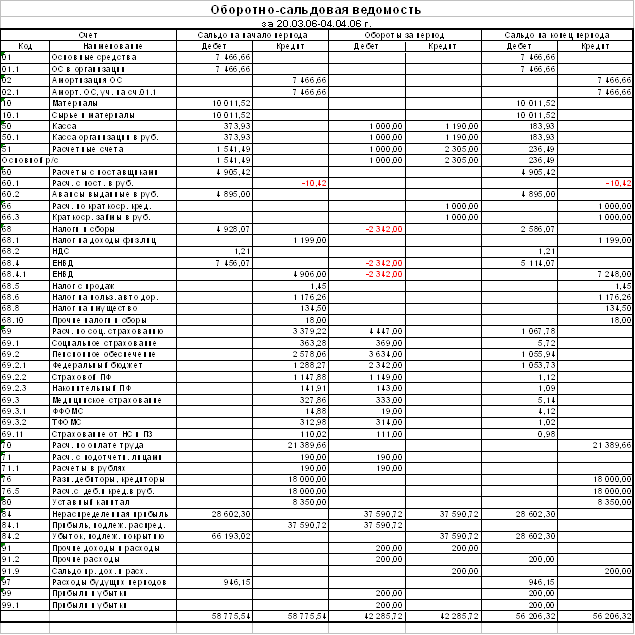Image resolution: width=635 pixels, height=635 pixels.
Task: Click the "Сальдо на начало периода" header
Action: point(252,35)
